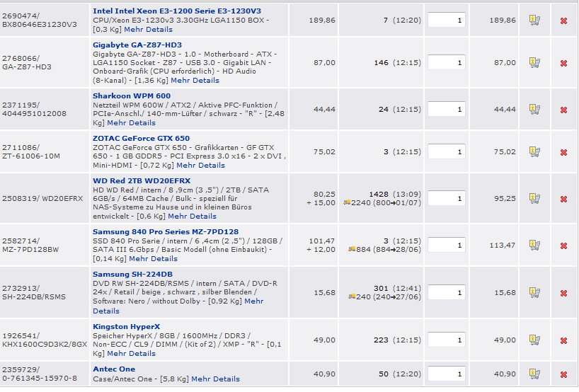This screenshot has height=392, width=579.
Task: Delete ZOTAC GeForce GTX 650 item
Action: click(563, 152)
